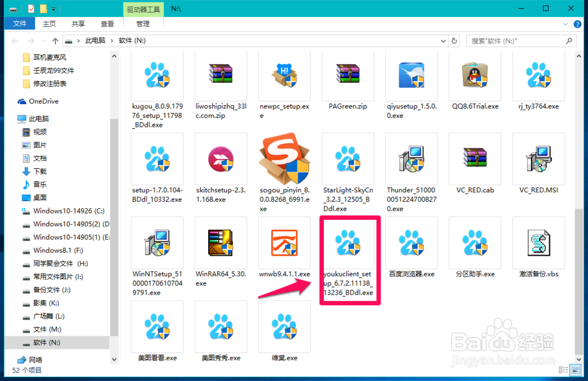
Task: Go forward with the forward arrow
Action: [31, 41]
